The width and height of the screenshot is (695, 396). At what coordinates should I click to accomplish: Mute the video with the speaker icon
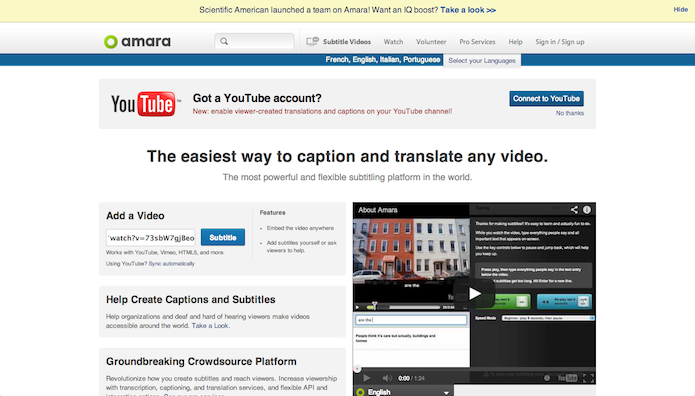[387, 378]
